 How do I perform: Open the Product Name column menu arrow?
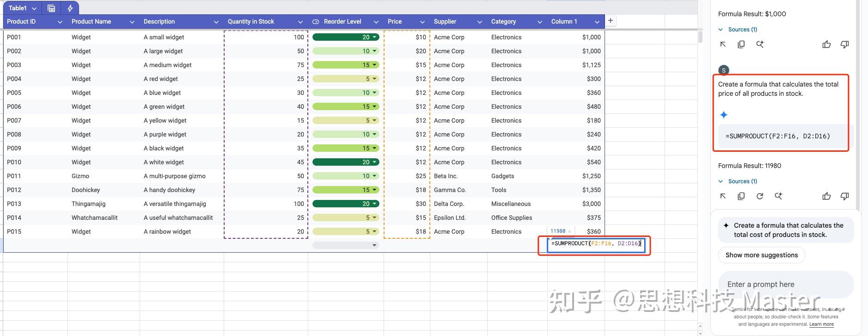(132, 22)
